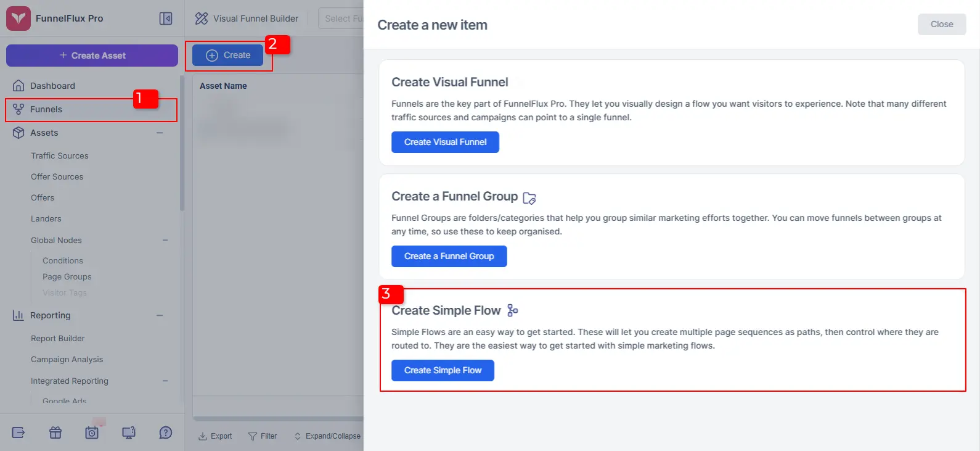Screen dimensions: 980x451
Task: Open Campaign Analysis
Action: point(67,360)
